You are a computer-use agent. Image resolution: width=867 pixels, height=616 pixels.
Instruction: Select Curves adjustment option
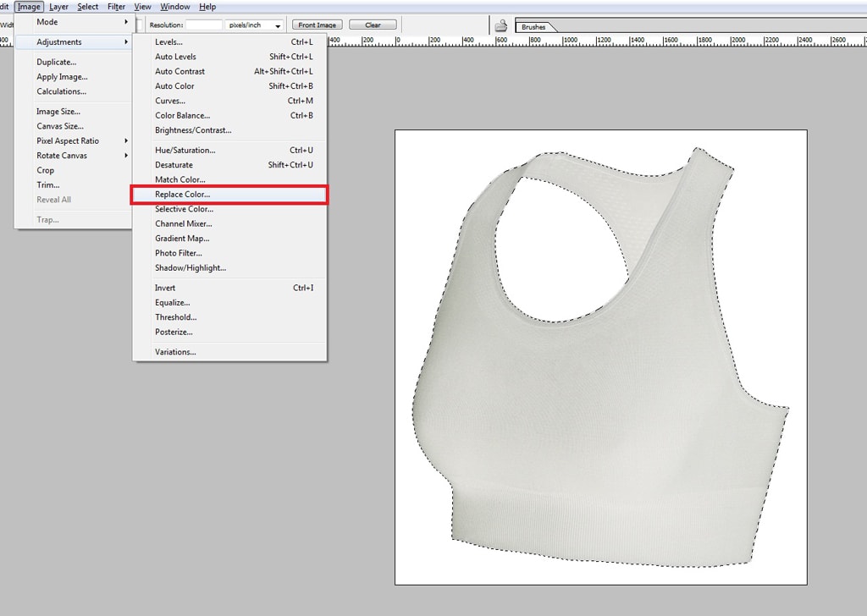(x=169, y=101)
